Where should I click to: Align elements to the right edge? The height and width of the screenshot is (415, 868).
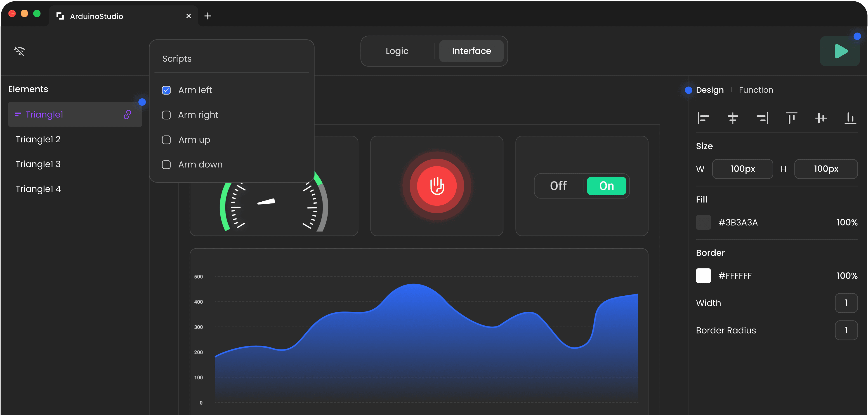coord(762,118)
